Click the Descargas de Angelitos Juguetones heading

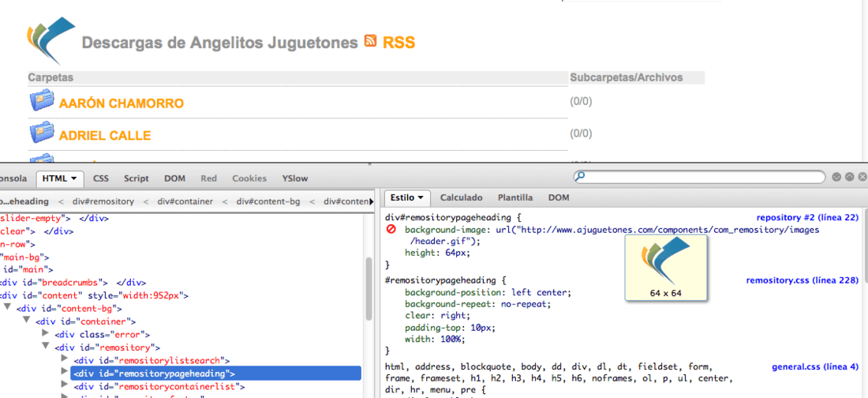pos(220,43)
